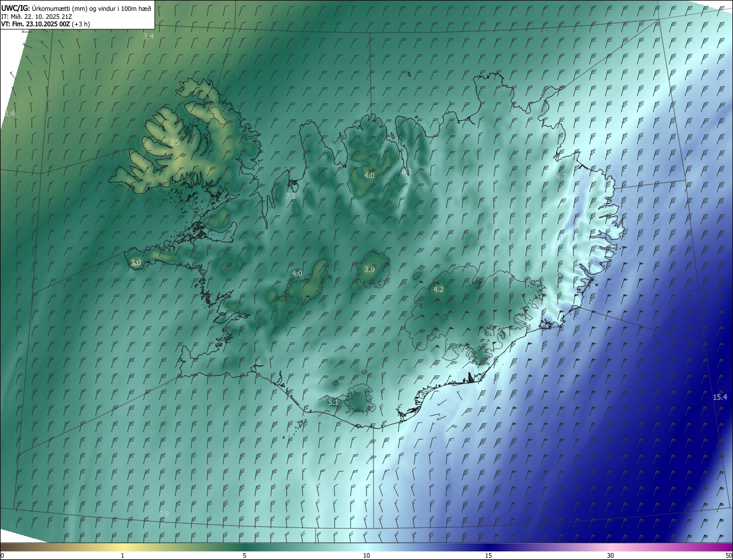
Task: Click the 5.1 value near the south coast
Action: coord(333,402)
